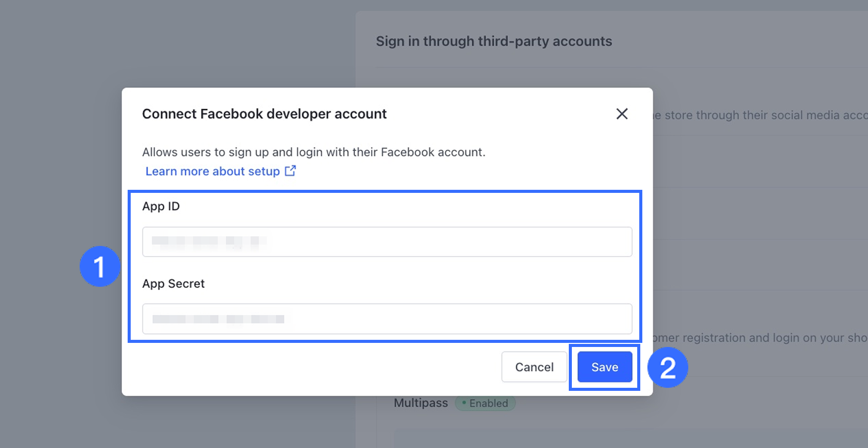Click the Allows users to sign up description
This screenshot has height=448, width=868.
click(314, 152)
